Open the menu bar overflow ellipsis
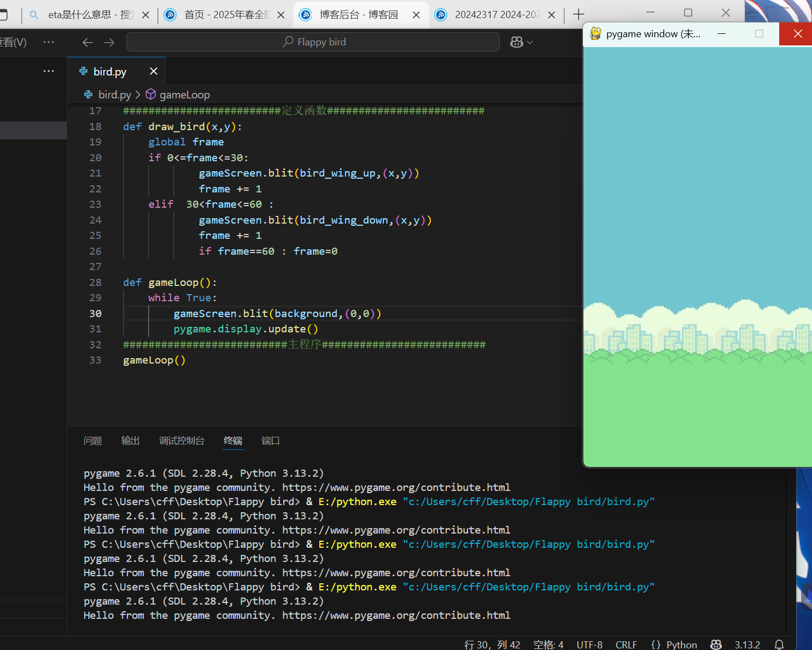This screenshot has width=812, height=650. (49, 42)
